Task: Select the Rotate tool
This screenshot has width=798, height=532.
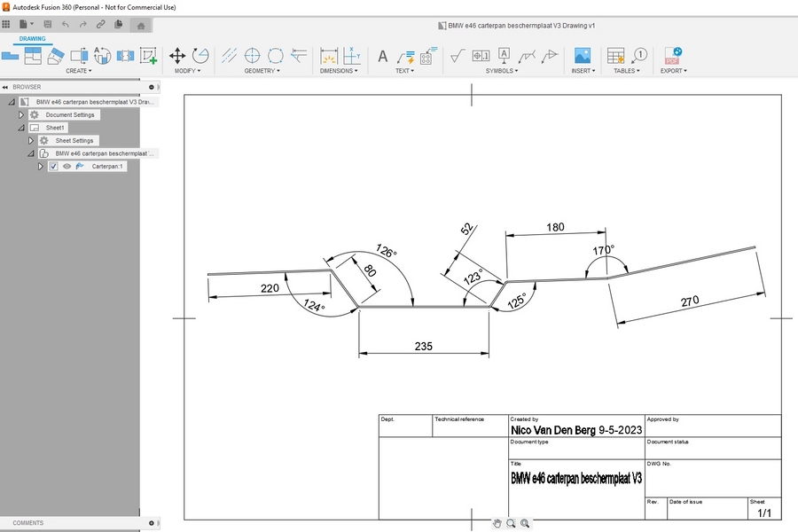Action: 200,56
